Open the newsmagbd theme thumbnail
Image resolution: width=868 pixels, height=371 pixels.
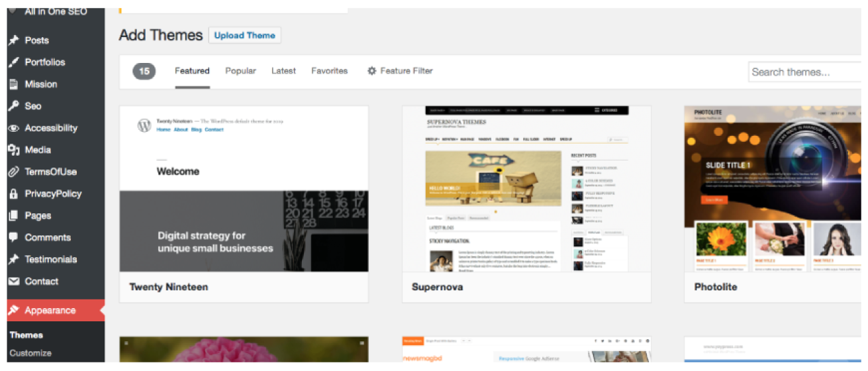pyautogui.click(x=526, y=349)
